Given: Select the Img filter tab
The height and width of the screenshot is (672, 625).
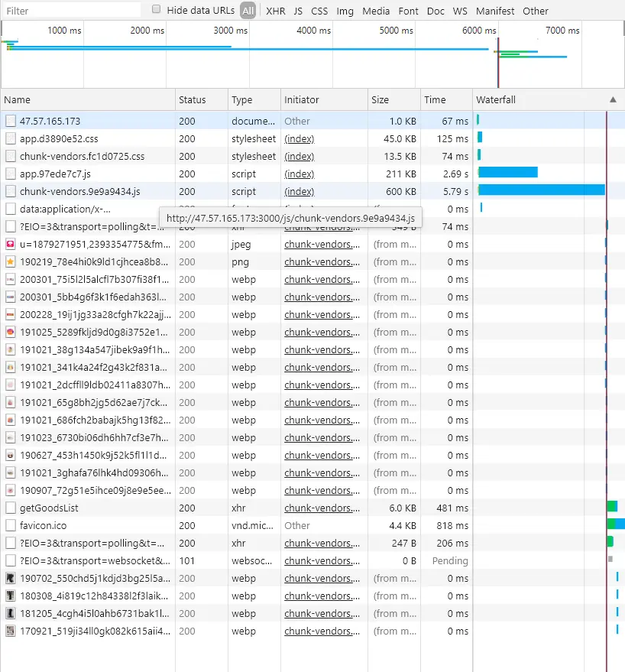Looking at the screenshot, I should pos(345,11).
